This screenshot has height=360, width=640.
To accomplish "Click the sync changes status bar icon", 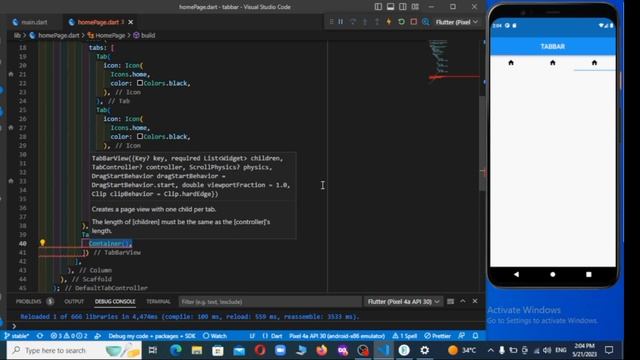I will tap(40, 336).
